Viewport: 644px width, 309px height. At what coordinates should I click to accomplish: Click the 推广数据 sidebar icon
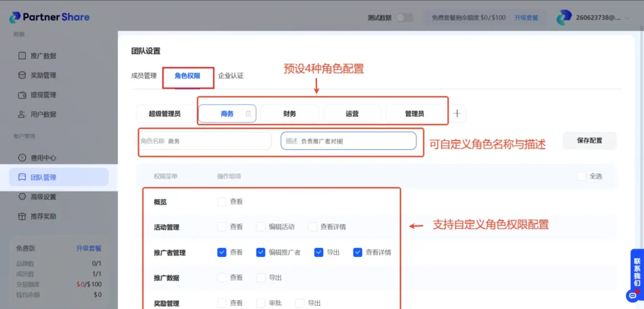pos(23,56)
